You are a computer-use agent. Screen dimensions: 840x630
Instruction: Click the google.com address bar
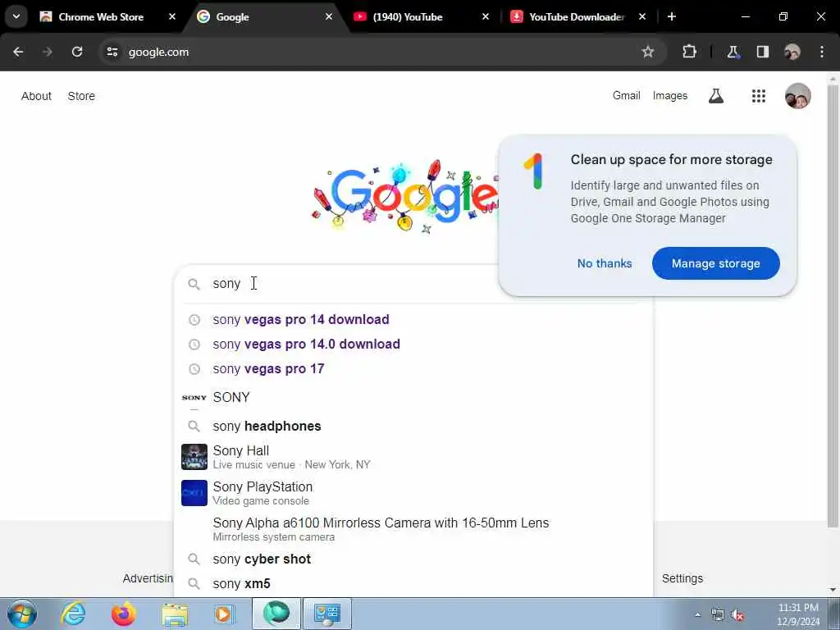(x=375, y=52)
